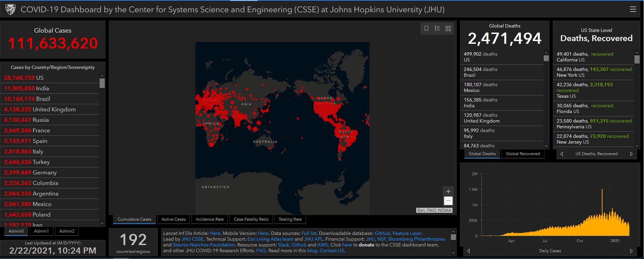Select the Admin0 level toggle
This screenshot has height=259, width=644.
click(x=16, y=231)
